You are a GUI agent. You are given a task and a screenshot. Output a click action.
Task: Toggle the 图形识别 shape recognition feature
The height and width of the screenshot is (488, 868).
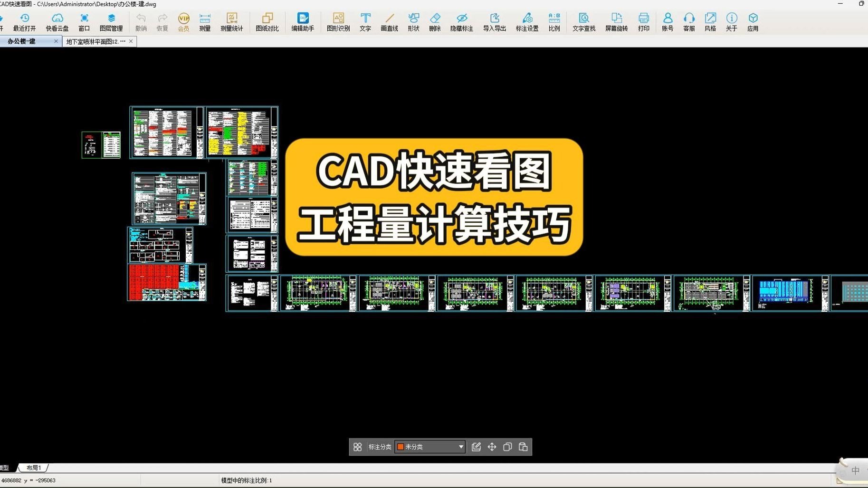tap(338, 21)
